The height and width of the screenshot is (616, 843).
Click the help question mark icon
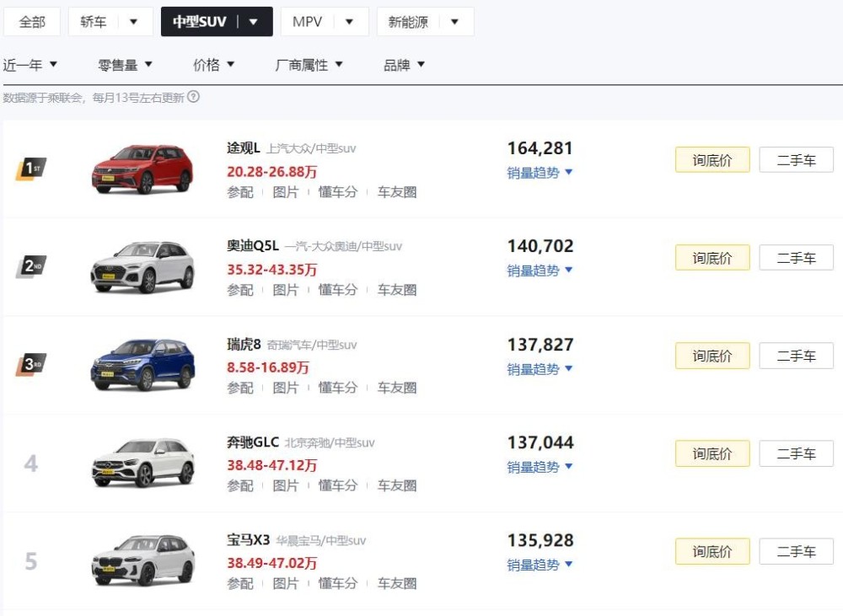point(194,98)
